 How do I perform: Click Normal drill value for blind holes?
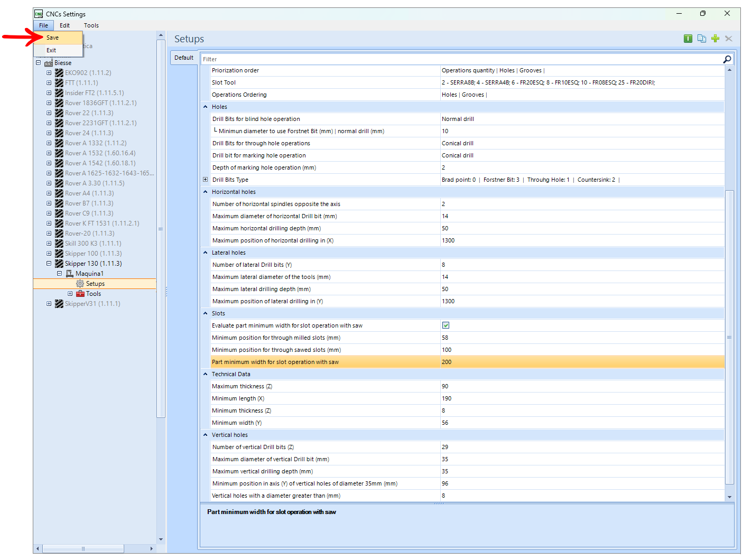coord(582,119)
